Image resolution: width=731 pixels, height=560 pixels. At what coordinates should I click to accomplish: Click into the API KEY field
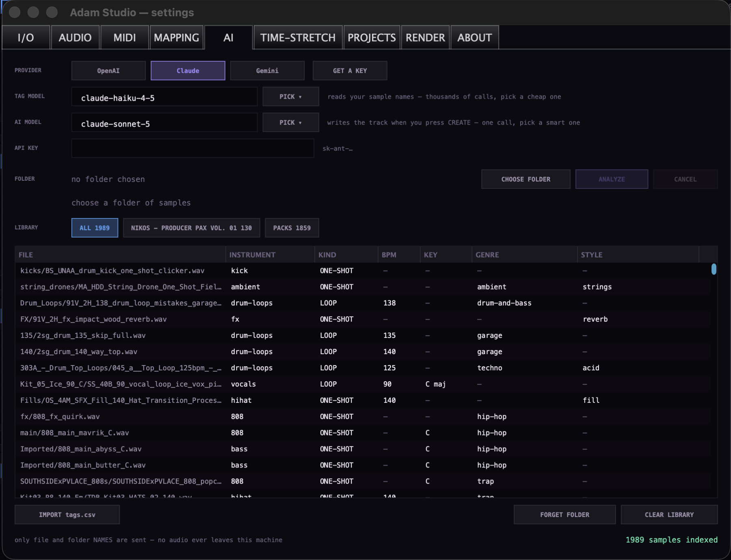pyautogui.click(x=192, y=148)
